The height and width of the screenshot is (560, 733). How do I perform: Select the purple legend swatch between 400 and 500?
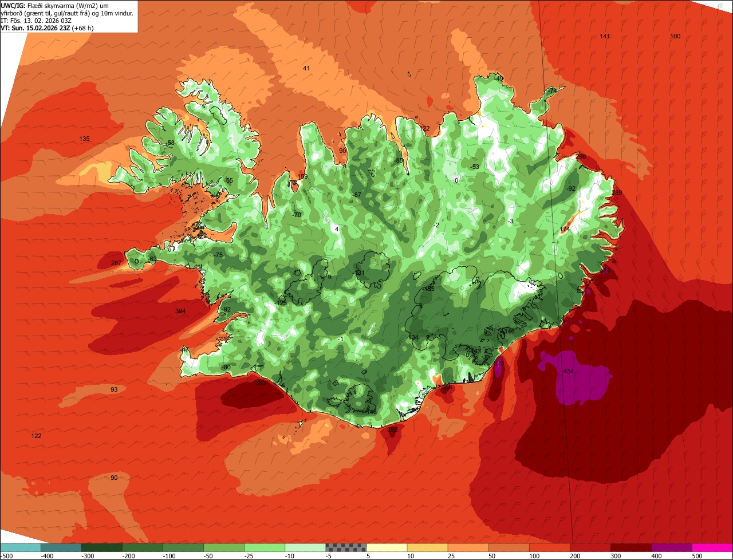[x=672, y=547]
